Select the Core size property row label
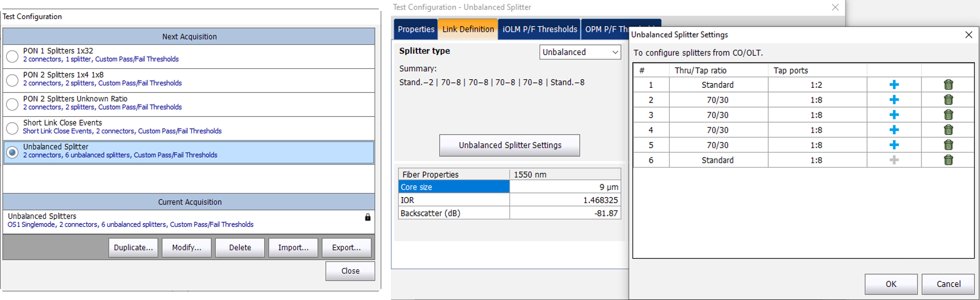This screenshot has width=980, height=300. pos(453,187)
